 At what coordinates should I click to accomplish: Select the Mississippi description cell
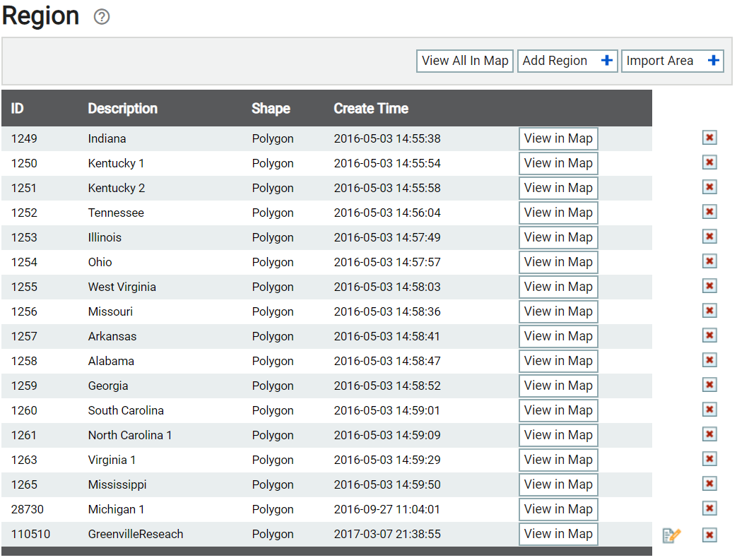117,485
